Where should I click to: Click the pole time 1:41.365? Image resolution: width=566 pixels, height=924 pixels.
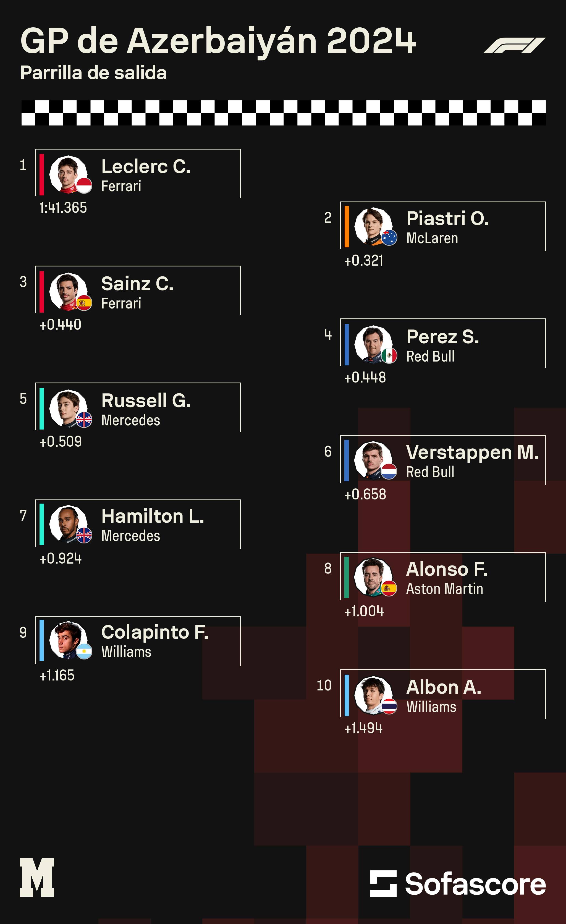[63, 208]
